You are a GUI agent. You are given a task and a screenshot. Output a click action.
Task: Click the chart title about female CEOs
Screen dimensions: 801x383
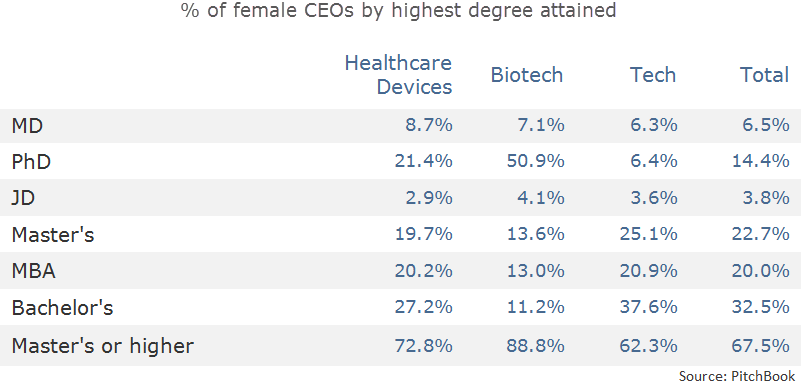pos(398,10)
